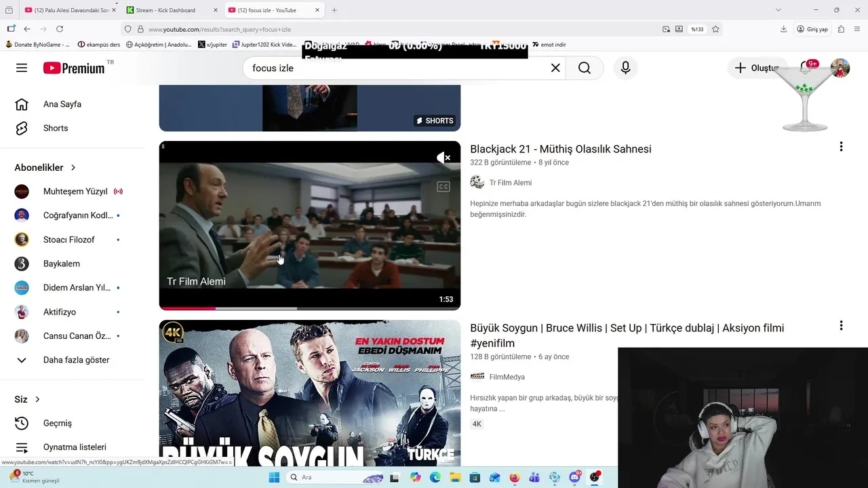Open more options for Blackjack 21 video
The width and height of the screenshot is (868, 488).
(x=841, y=146)
